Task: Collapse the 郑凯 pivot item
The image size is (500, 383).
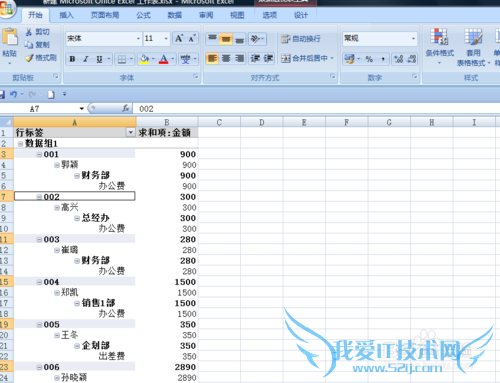Action: 57,293
